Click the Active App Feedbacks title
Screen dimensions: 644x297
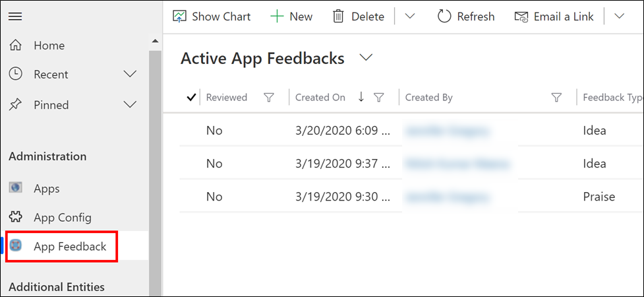[x=262, y=58]
